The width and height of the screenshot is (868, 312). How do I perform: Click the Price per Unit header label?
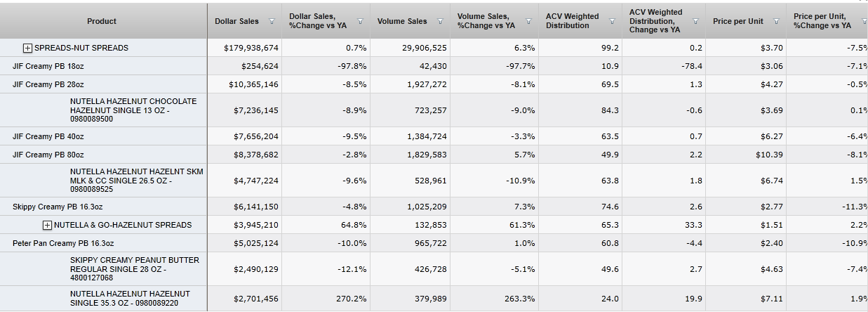click(x=737, y=22)
